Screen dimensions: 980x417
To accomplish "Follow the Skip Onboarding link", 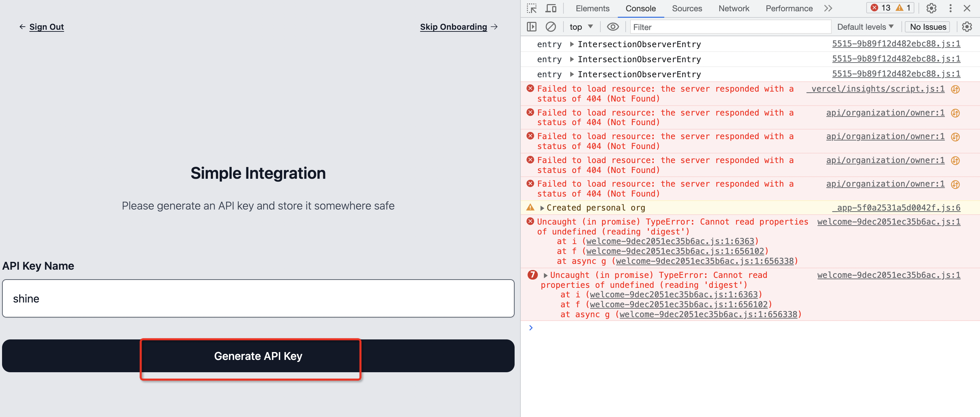I will coord(453,27).
